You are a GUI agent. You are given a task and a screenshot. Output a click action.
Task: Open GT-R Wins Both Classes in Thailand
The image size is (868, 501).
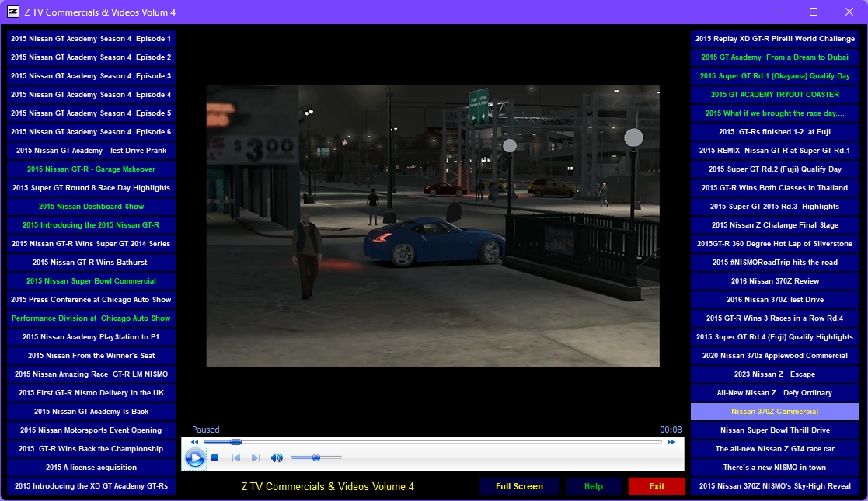click(x=775, y=188)
